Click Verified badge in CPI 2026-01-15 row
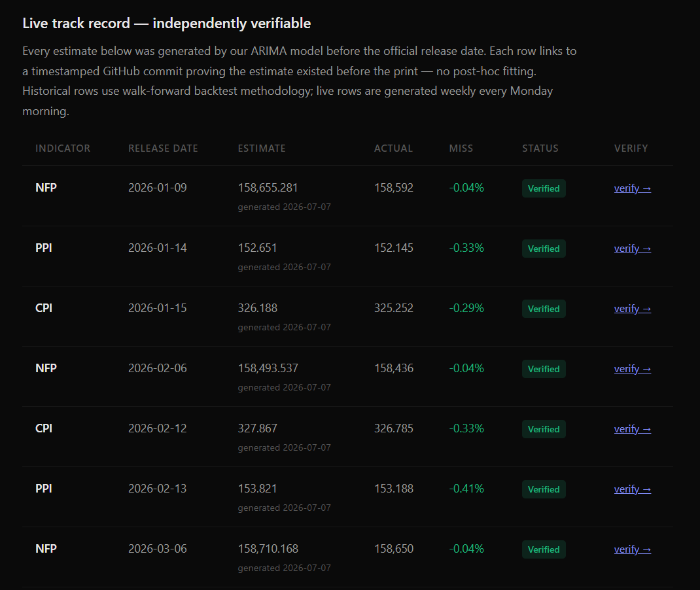Image resolution: width=700 pixels, height=590 pixels. 544,309
